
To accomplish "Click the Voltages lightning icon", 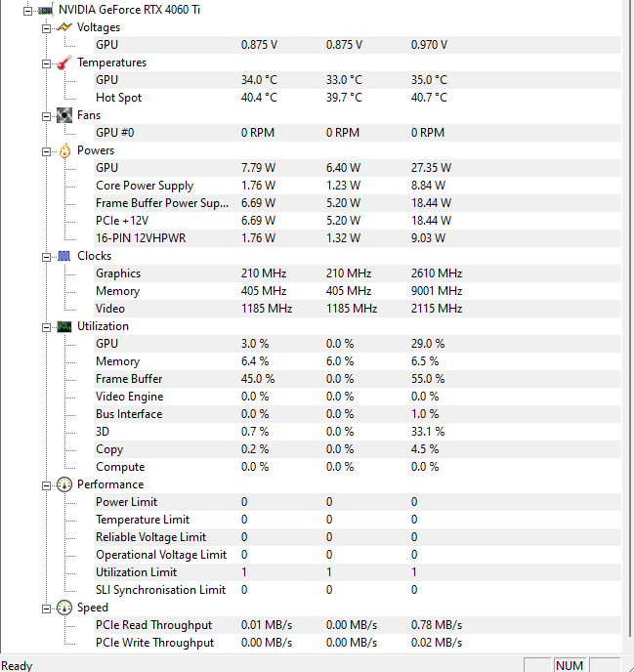I will 64,27.
